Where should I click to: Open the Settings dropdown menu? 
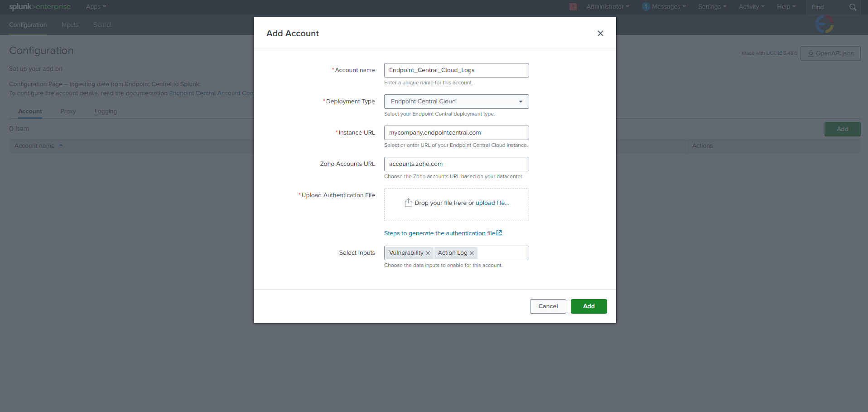[x=712, y=7]
